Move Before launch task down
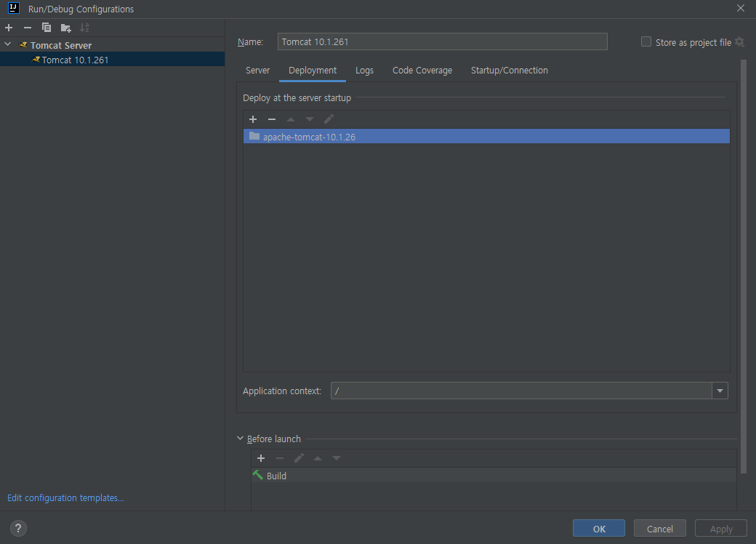This screenshot has width=756, height=544. click(x=337, y=458)
